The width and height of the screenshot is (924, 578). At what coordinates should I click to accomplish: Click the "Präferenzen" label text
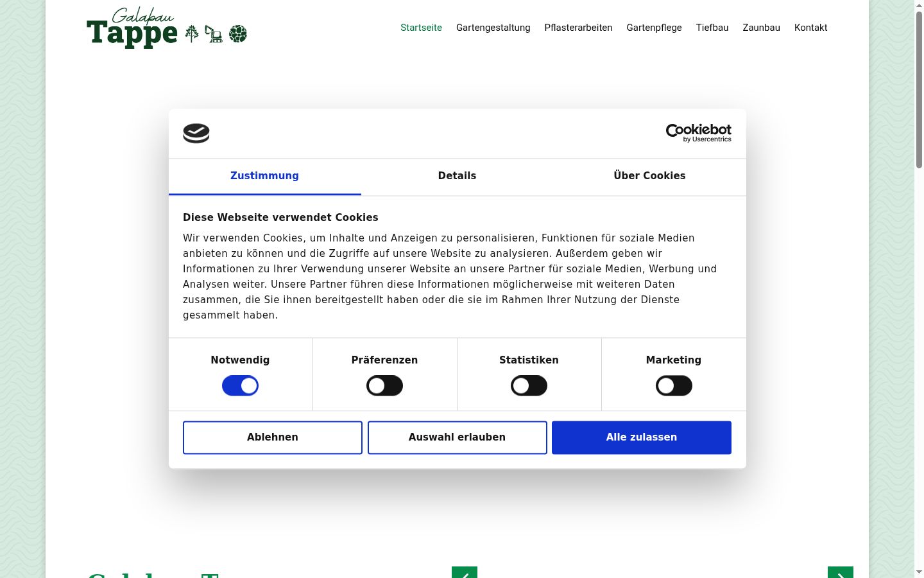click(384, 360)
